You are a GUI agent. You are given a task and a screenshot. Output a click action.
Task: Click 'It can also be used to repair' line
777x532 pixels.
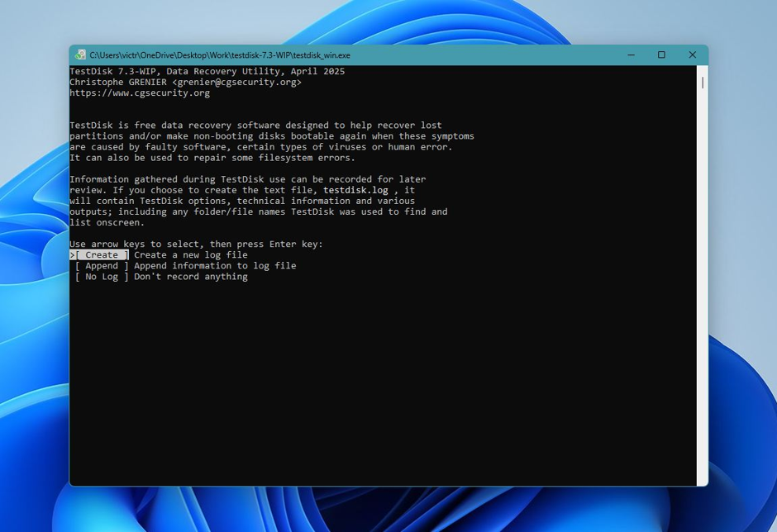pos(212,158)
